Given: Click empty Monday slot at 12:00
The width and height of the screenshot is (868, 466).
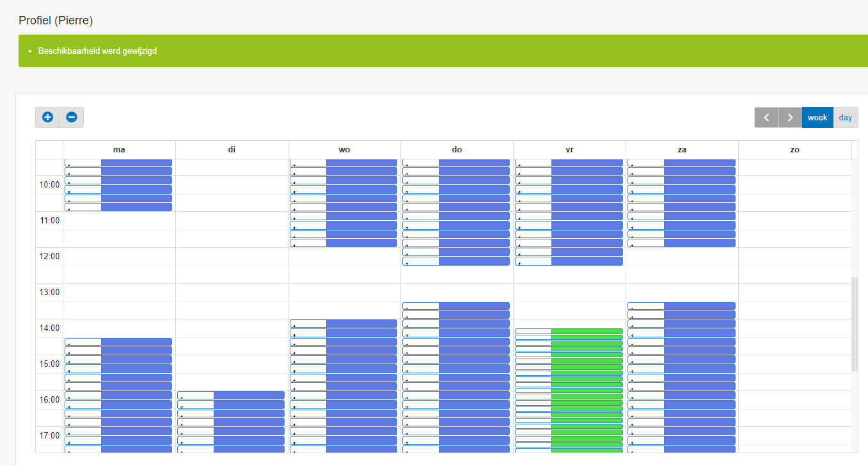Looking at the screenshot, I should coord(119,257).
